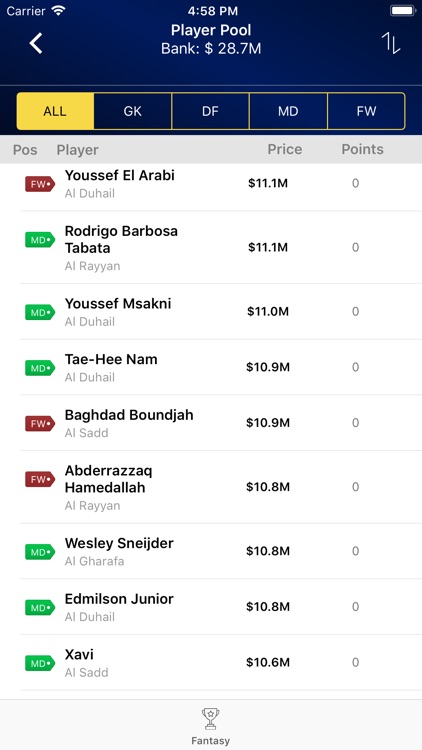This screenshot has height=750, width=422.
Task: Tap the Price column header
Action: 285,149
